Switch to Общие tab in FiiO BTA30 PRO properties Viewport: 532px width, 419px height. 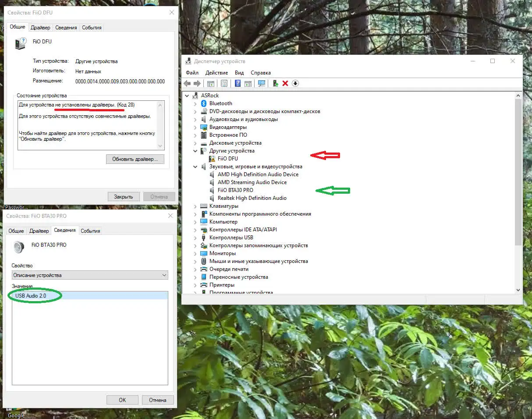click(16, 231)
